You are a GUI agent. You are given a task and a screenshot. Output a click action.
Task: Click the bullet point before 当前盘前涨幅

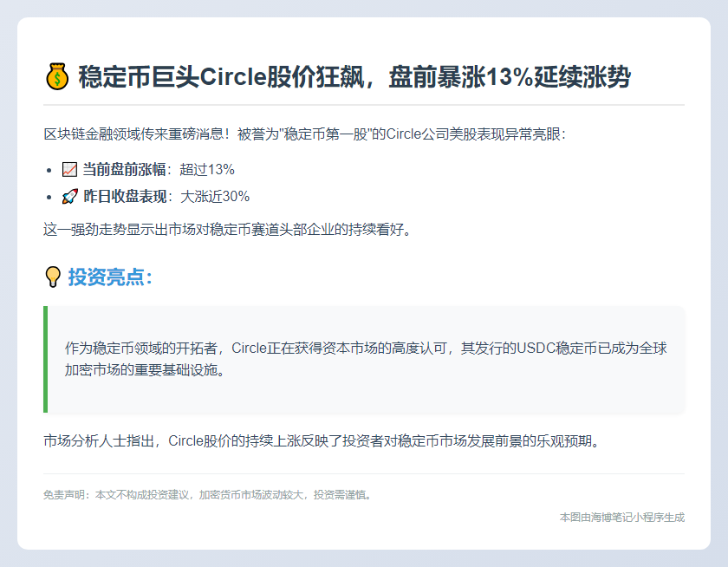pos(49,171)
